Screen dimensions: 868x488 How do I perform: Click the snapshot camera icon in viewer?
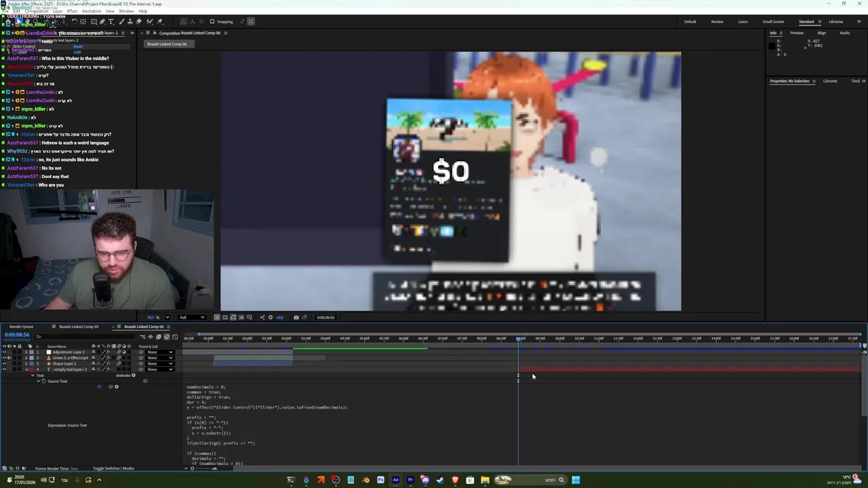(x=296, y=317)
